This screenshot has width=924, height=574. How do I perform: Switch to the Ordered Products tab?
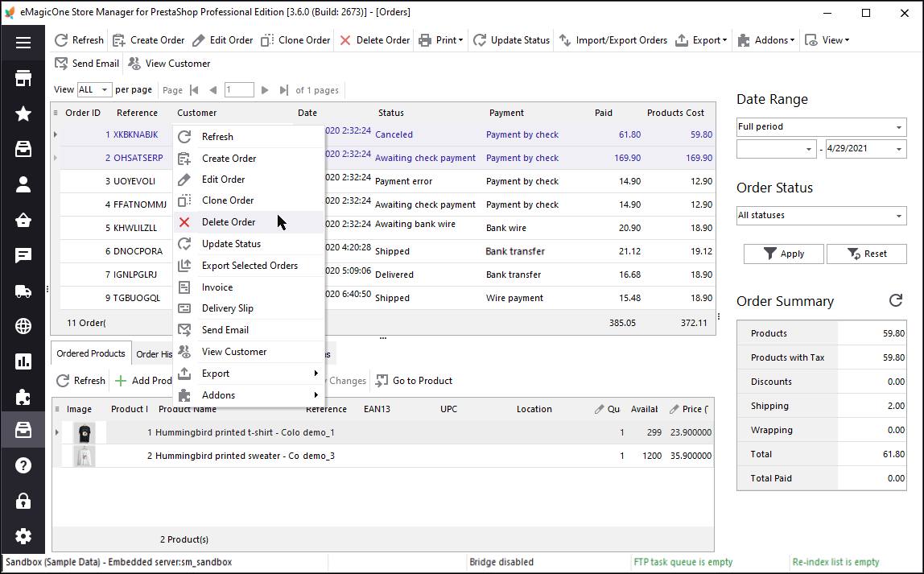(x=91, y=353)
